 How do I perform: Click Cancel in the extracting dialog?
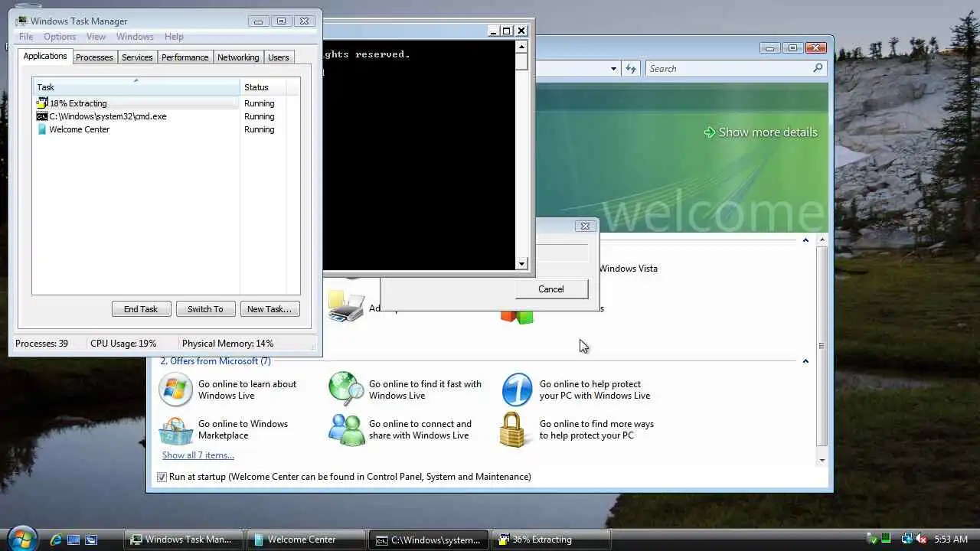[x=551, y=289]
